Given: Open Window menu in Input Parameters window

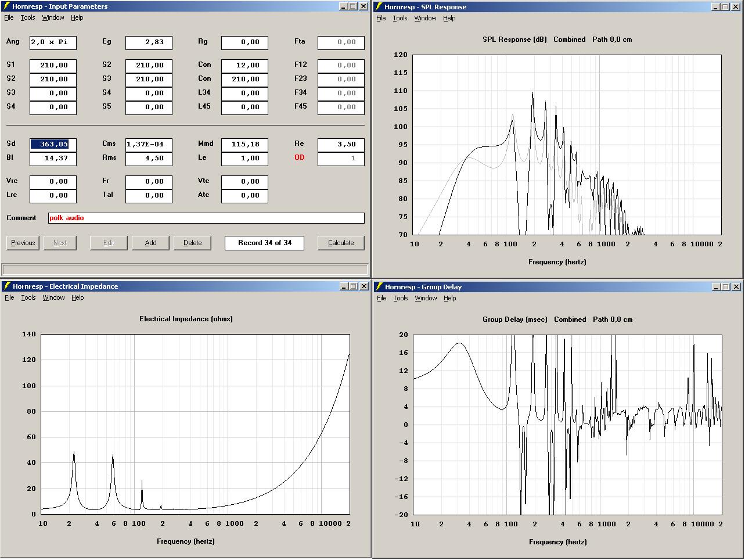Looking at the screenshot, I should (53, 17).
